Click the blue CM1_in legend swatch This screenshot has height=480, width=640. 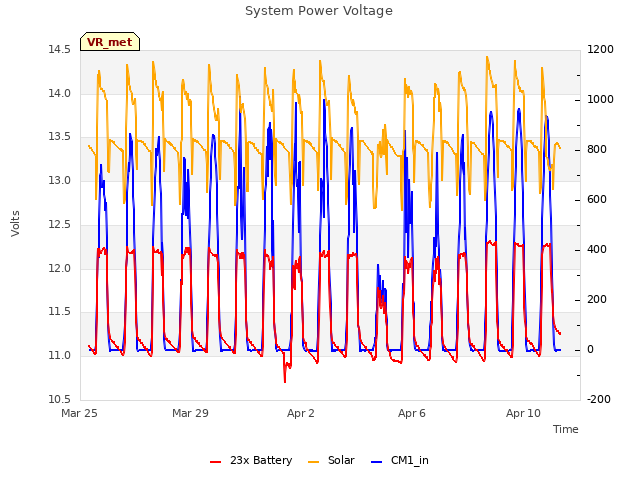tap(377, 462)
